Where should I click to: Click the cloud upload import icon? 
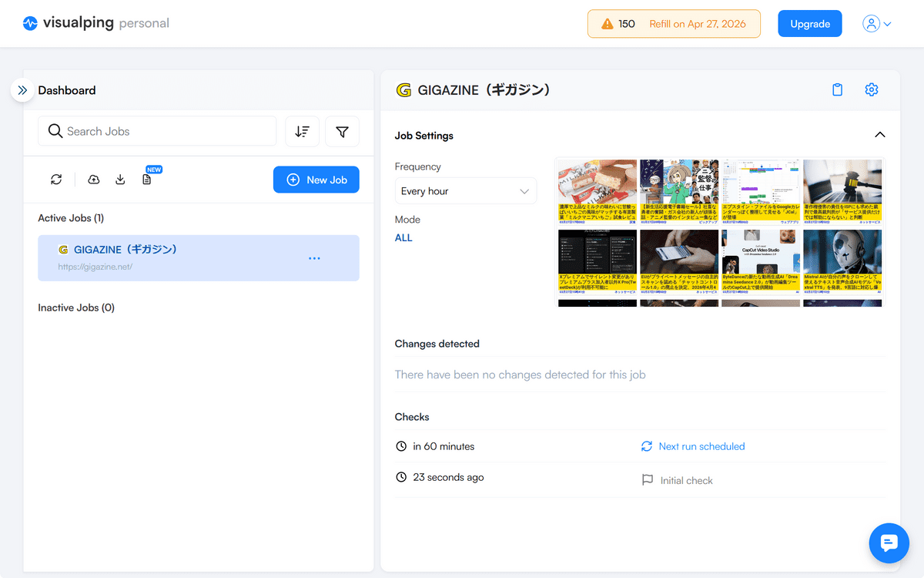(94, 180)
